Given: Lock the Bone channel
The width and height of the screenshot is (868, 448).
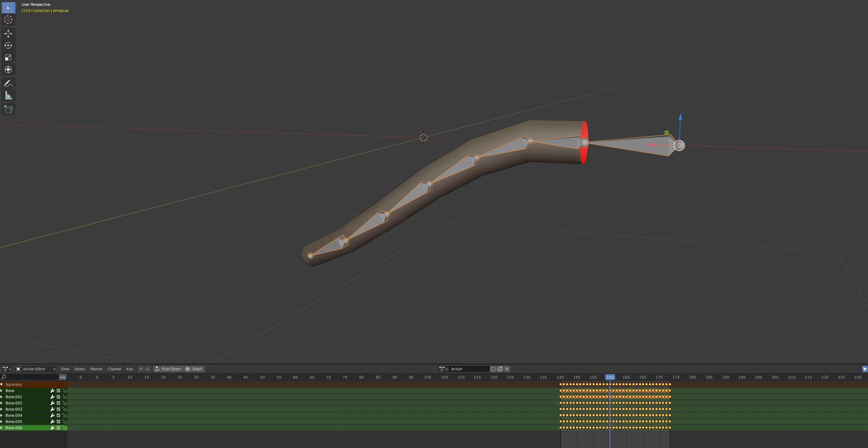Looking at the screenshot, I should (64, 391).
